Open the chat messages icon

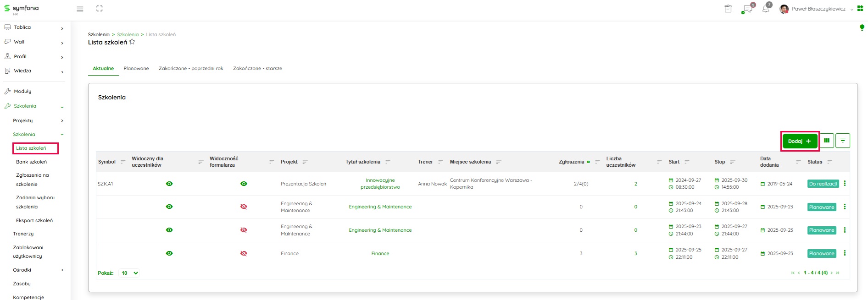pos(747,9)
